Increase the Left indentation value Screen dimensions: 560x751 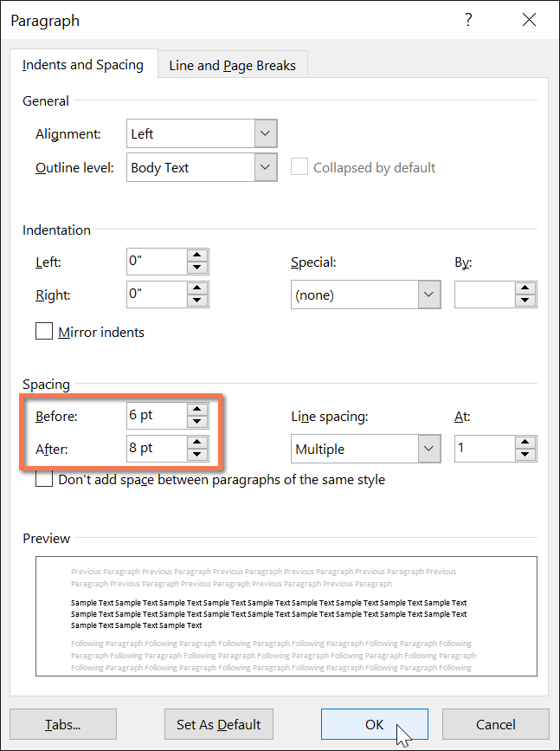(x=197, y=256)
